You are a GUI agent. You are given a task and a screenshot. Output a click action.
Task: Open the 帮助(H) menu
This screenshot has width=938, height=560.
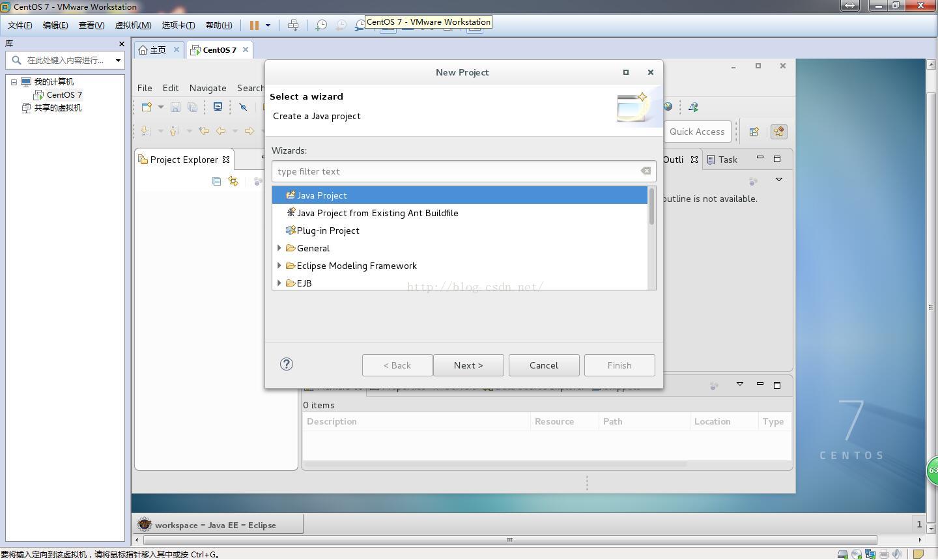pyautogui.click(x=219, y=25)
